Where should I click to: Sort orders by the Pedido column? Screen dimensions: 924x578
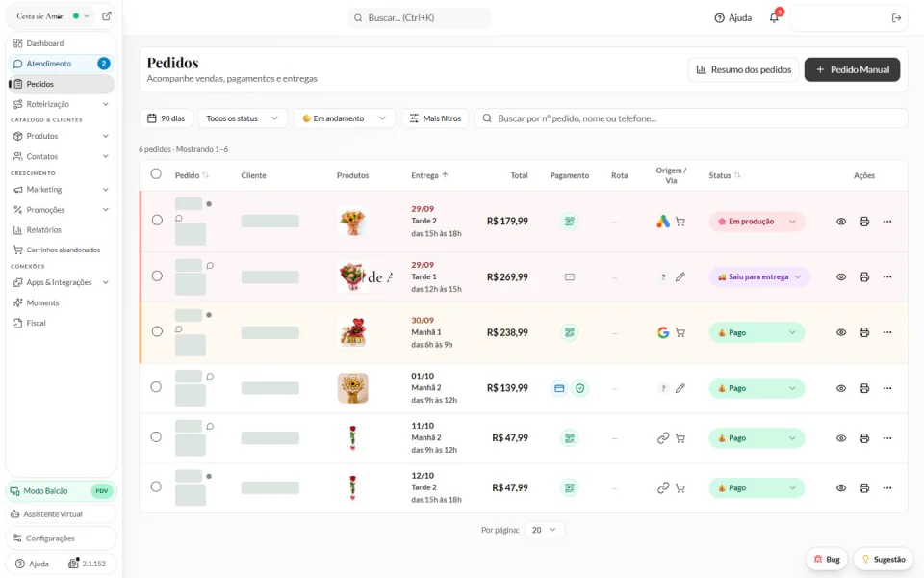206,175
